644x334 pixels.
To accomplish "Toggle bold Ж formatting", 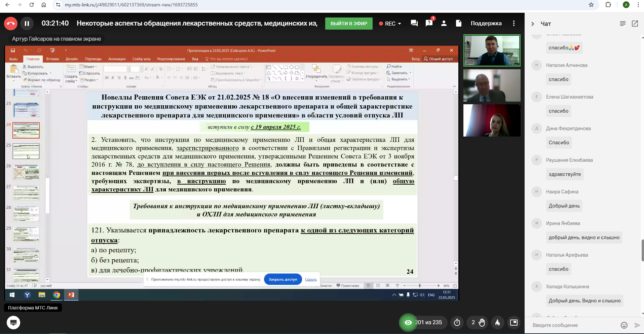I will pos(107,78).
